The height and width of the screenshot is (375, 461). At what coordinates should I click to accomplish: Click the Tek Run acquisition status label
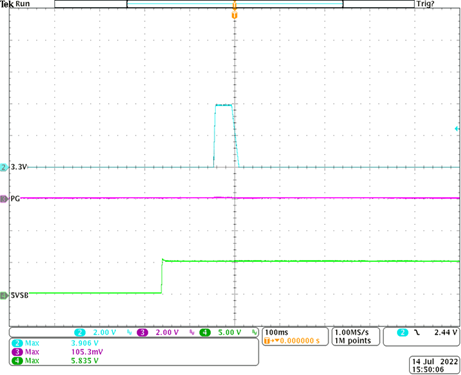click(15, 4)
